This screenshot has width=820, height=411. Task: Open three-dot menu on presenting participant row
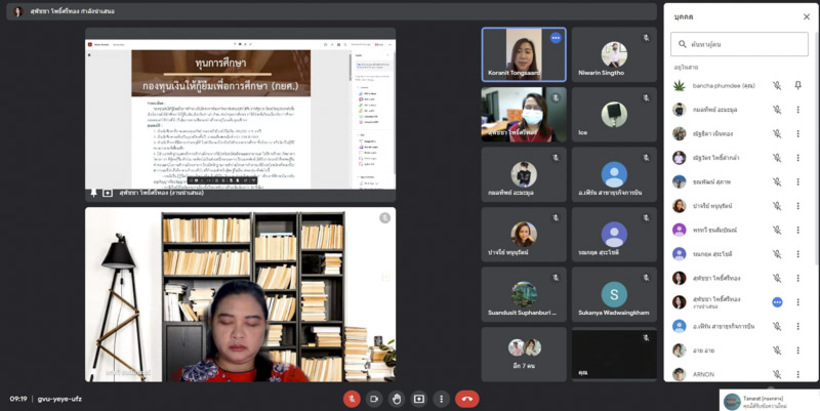tap(798, 302)
